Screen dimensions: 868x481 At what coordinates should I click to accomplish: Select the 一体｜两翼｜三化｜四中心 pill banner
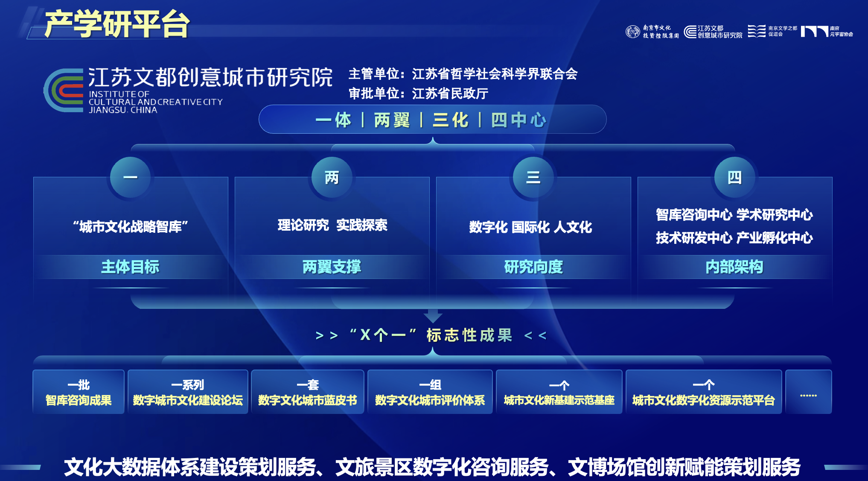432,120
